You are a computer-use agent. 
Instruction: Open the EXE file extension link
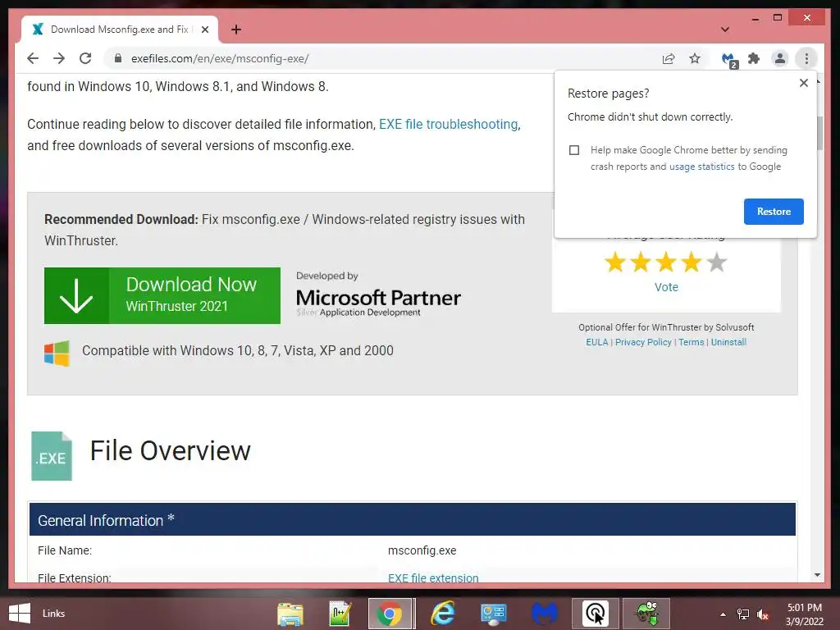pos(433,578)
